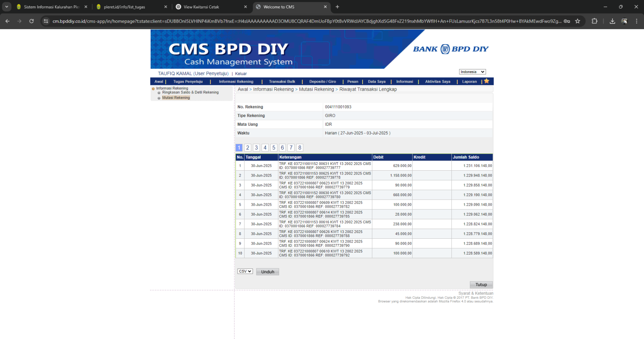Open tab search dropdown arrow
This screenshot has width=644, height=346.
coord(7,7)
